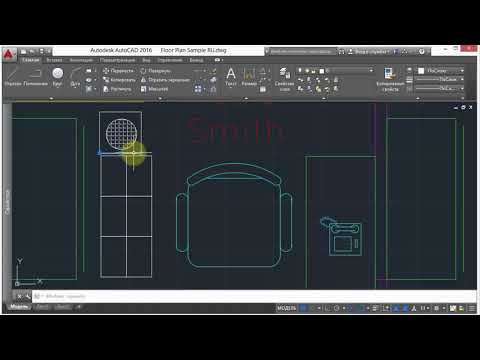Viewport: 480px width, 360px height.
Task: Open the linetype dropdown in properties panel
Action: pos(440,88)
